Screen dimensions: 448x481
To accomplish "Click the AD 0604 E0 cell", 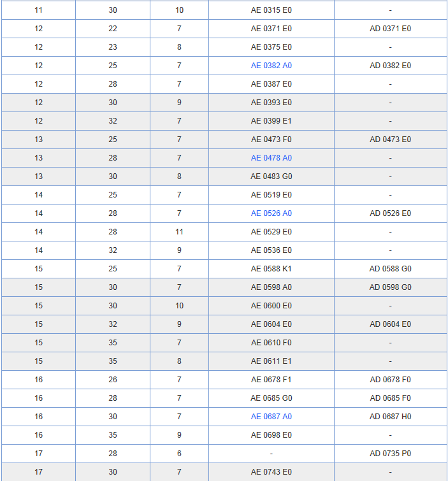I will 390,324.
